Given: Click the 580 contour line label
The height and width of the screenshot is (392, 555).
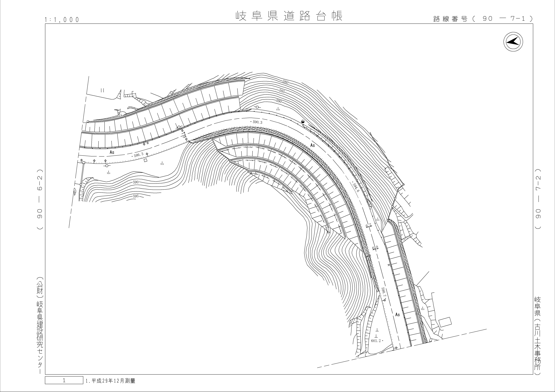Looking at the screenshot, I should (285, 82).
